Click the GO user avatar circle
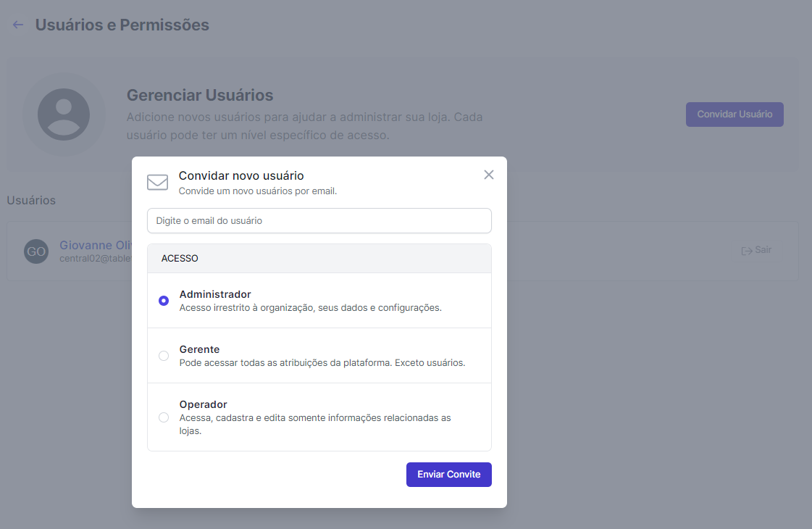This screenshot has width=812, height=529. (x=35, y=251)
